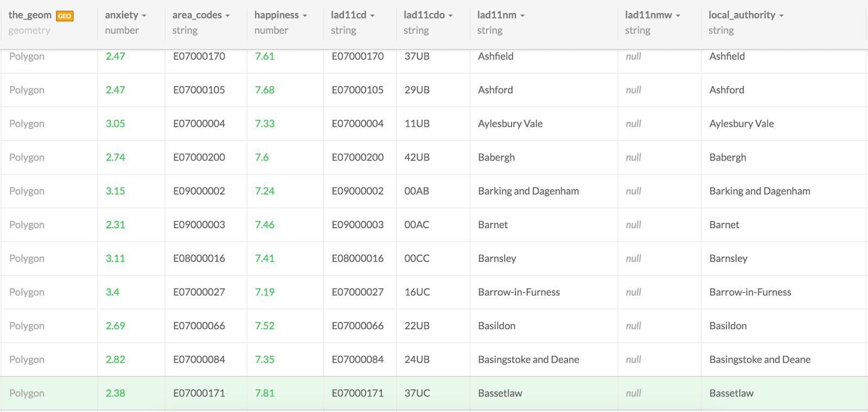This screenshot has width=868, height=412.
Task: Open the lad11cd column dropdown
Action: [x=373, y=16]
